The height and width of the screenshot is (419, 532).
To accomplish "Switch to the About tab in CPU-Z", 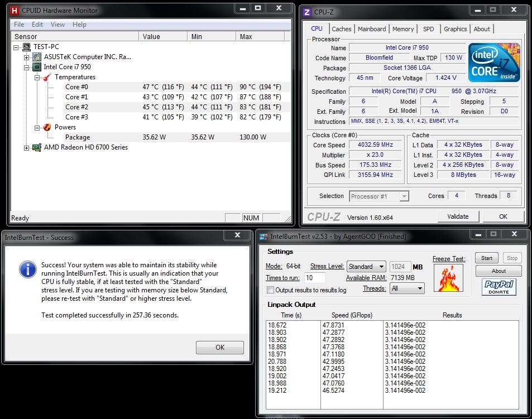I will pos(482,29).
